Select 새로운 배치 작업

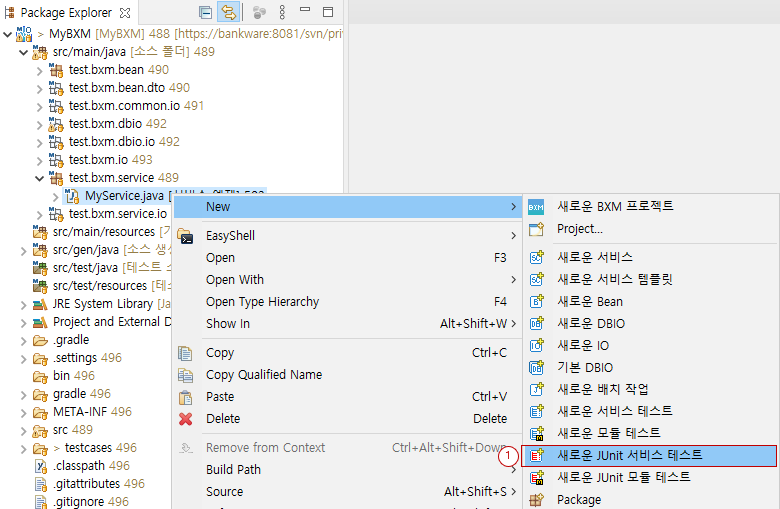[x=650, y=389]
